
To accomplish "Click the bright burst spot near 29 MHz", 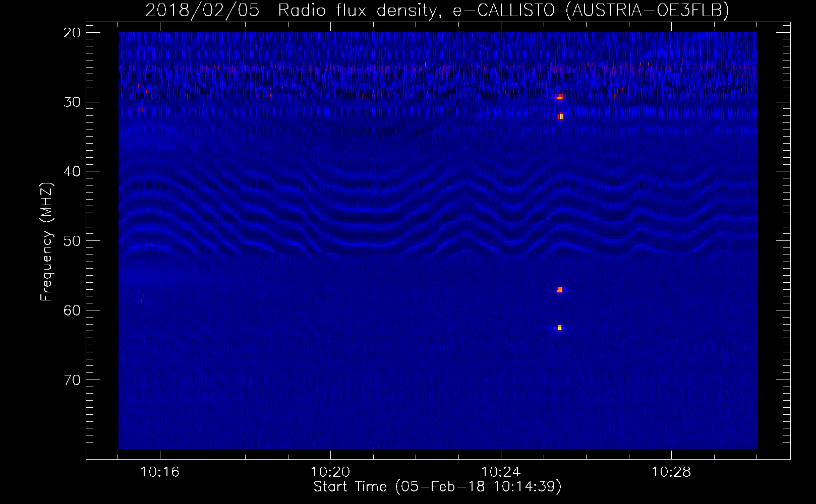I will 559,97.
